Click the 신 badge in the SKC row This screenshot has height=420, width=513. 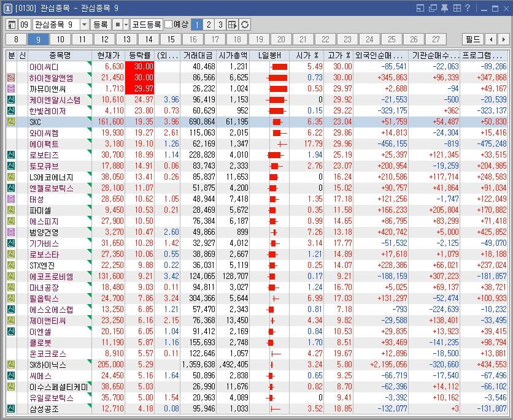11,122
